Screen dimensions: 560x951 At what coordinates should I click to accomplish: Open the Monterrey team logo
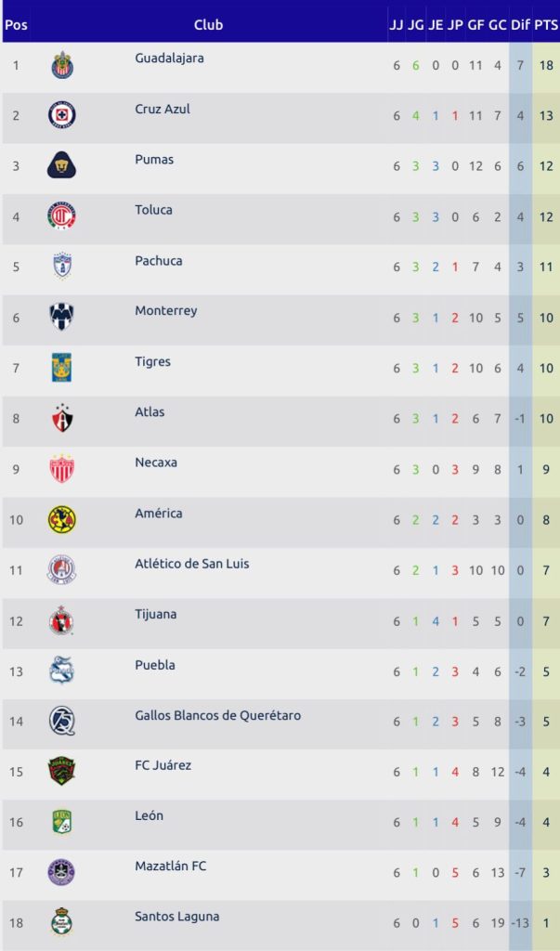62,318
